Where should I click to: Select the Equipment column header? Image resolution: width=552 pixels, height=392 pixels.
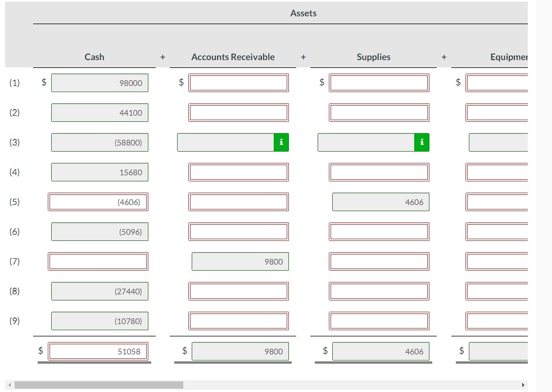pyautogui.click(x=509, y=57)
